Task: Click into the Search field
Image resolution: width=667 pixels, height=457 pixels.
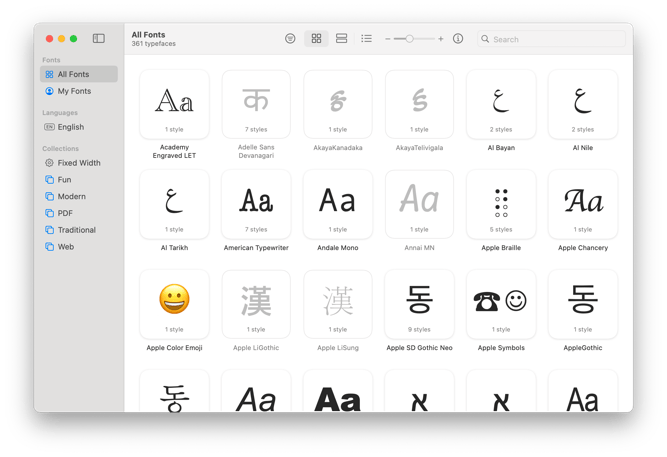Action: tap(551, 39)
